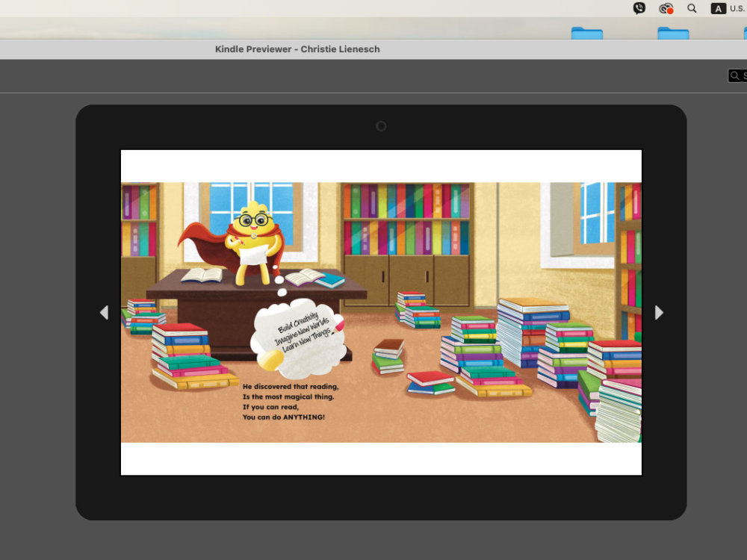Click the Kindle Previewer window title bar

(x=373, y=49)
